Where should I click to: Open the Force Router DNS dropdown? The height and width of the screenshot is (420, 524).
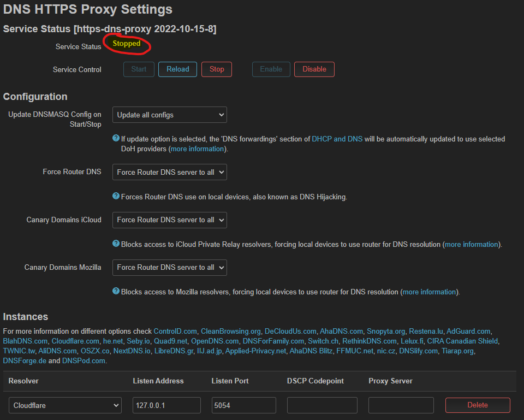(x=170, y=172)
